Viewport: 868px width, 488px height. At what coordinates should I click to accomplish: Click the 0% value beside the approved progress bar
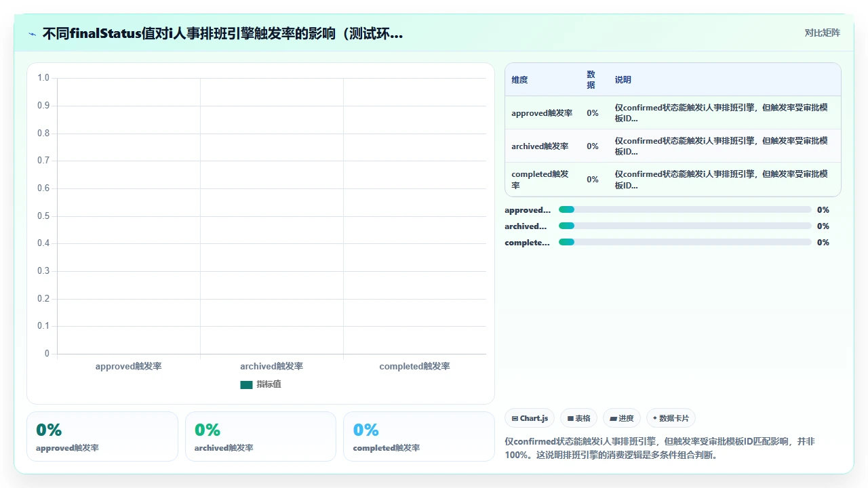pos(823,210)
